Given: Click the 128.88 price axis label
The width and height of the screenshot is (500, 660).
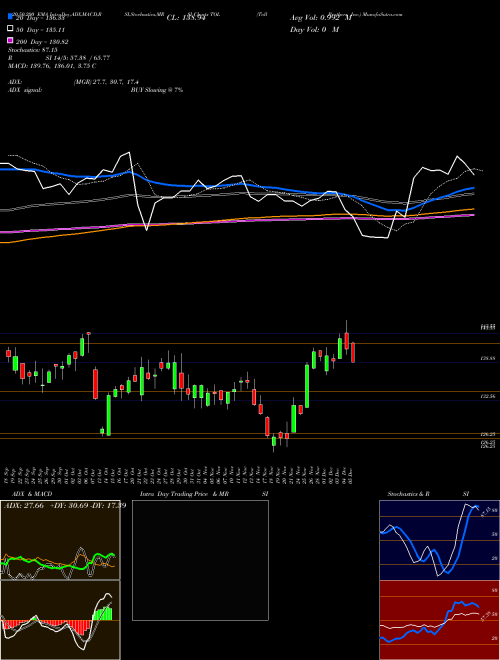Looking at the screenshot, I should [488, 359].
